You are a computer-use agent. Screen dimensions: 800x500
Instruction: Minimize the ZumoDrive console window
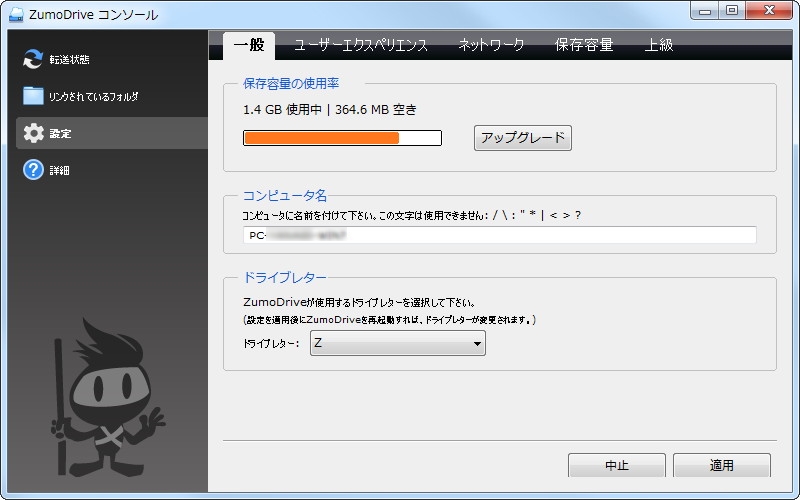coord(705,11)
